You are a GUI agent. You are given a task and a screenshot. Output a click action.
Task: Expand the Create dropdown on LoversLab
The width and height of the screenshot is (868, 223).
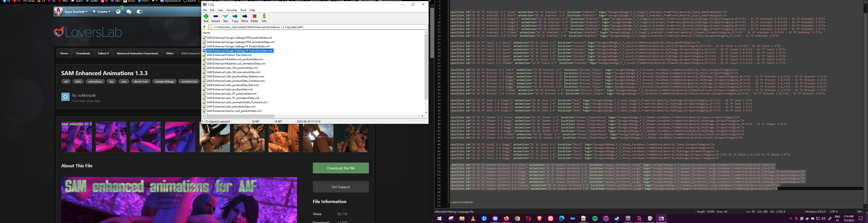pyautogui.click(x=101, y=11)
